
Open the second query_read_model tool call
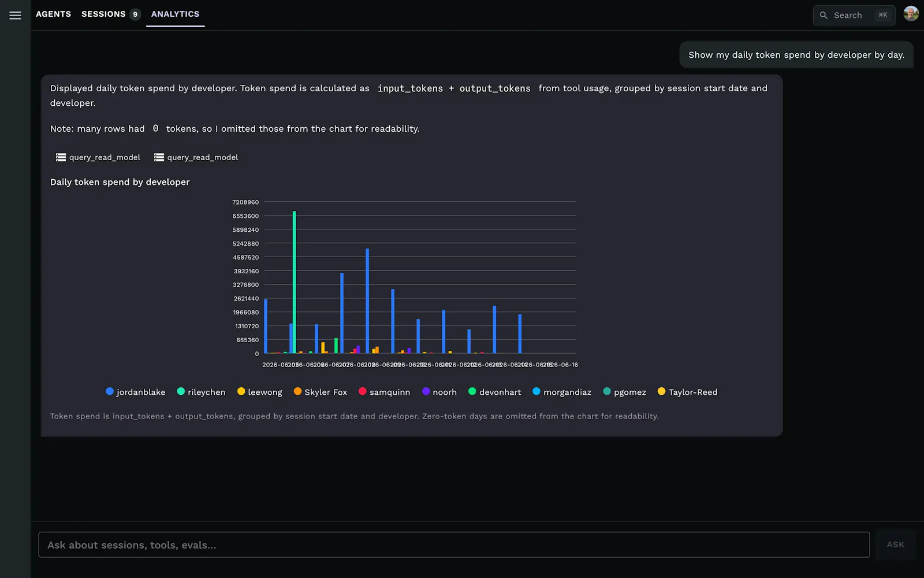196,157
